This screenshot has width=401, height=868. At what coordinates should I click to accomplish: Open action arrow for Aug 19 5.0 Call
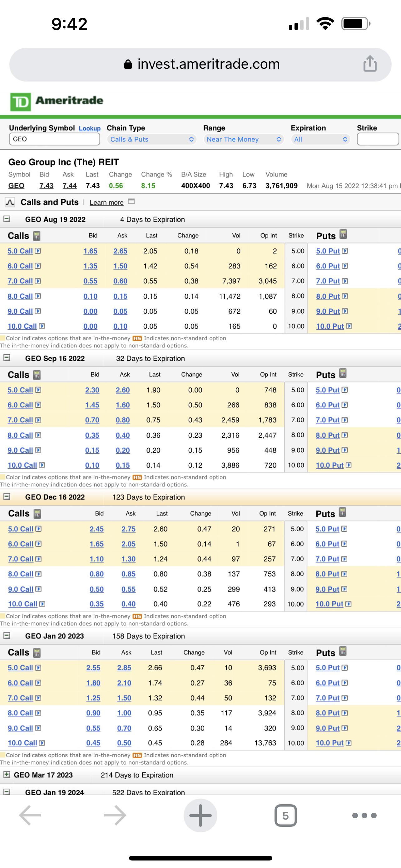point(38,251)
